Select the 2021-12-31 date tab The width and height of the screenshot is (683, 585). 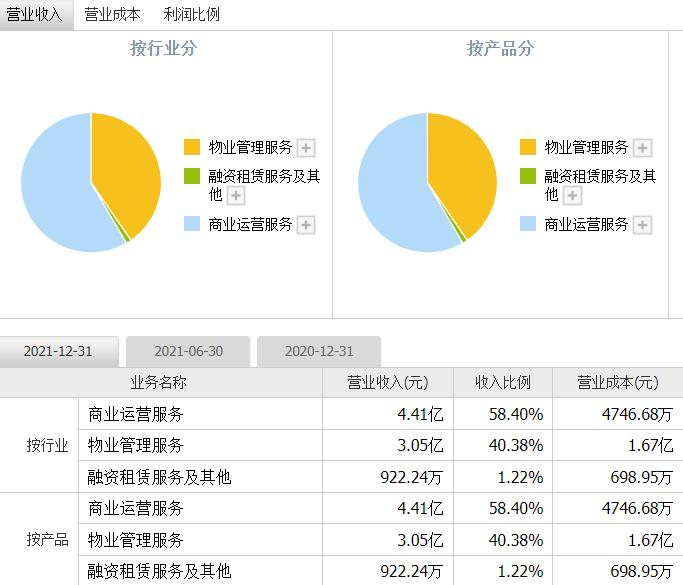point(58,351)
